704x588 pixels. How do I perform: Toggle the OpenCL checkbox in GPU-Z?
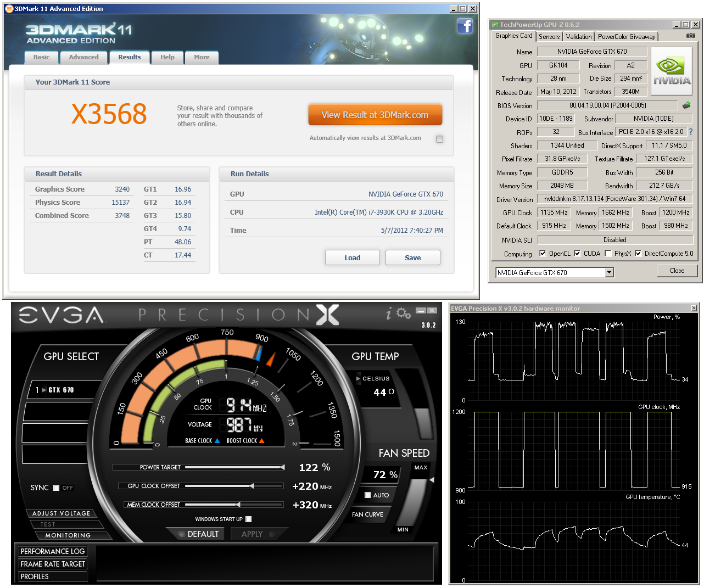click(x=543, y=253)
